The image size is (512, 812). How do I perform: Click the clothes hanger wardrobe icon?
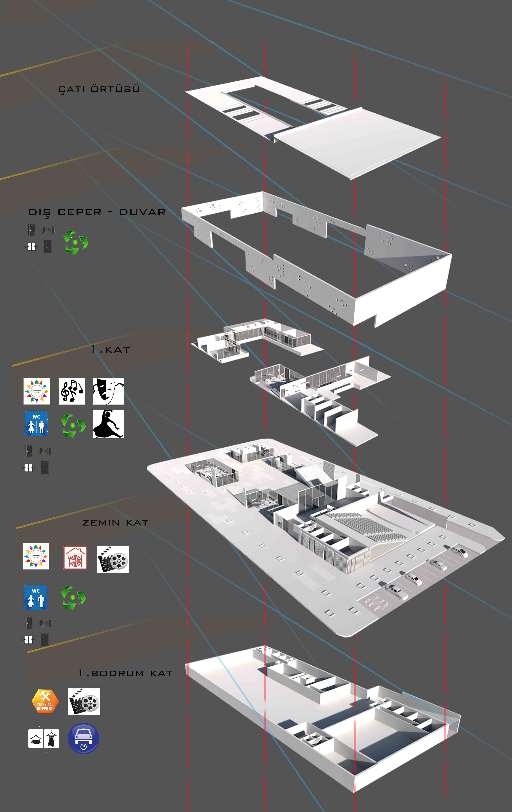pyautogui.click(x=44, y=738)
